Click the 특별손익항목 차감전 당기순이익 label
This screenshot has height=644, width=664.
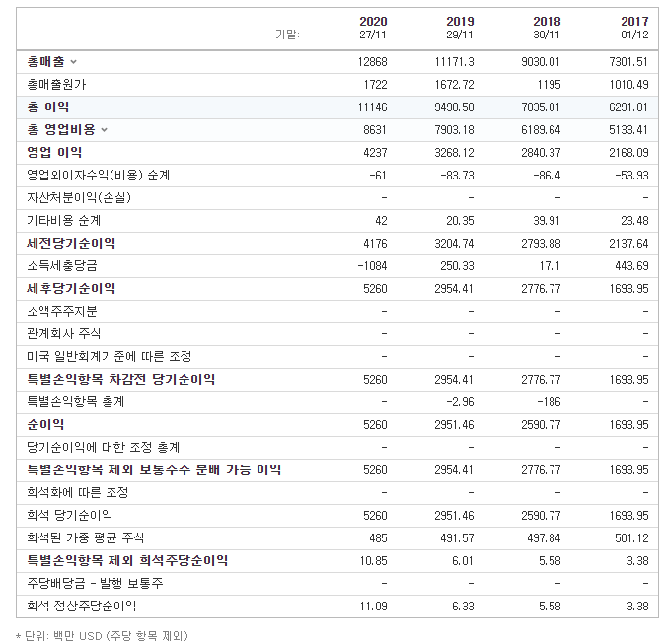(120, 379)
